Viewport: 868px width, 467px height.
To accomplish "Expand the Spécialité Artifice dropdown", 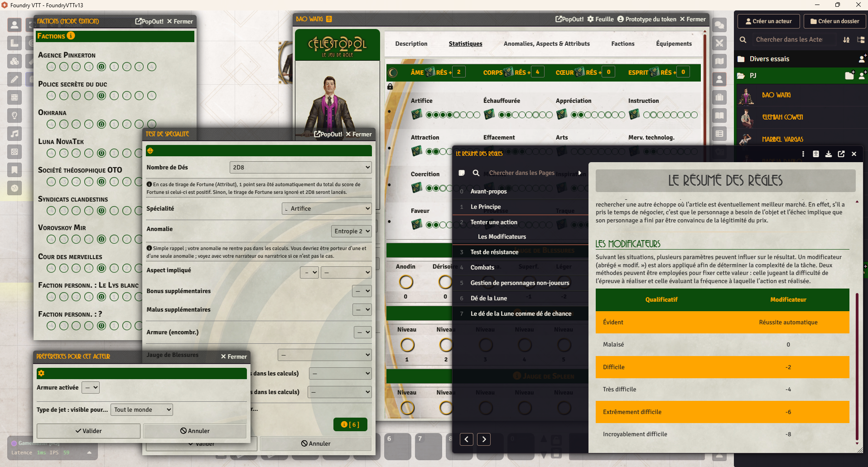I will (327, 208).
